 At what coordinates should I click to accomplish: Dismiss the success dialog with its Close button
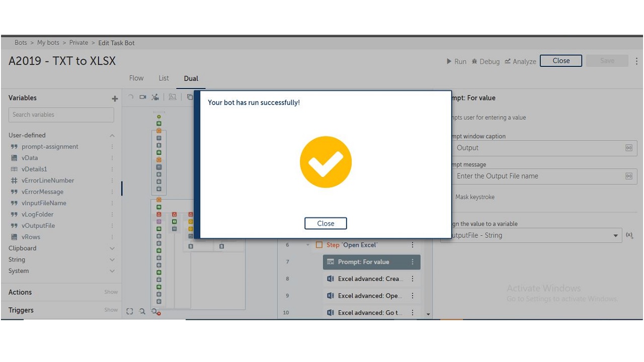(x=326, y=223)
